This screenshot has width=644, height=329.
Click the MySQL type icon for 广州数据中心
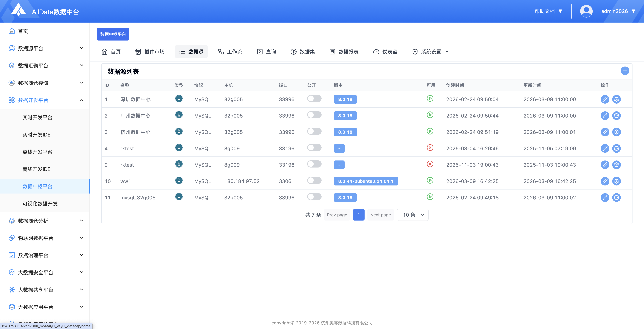click(x=179, y=115)
